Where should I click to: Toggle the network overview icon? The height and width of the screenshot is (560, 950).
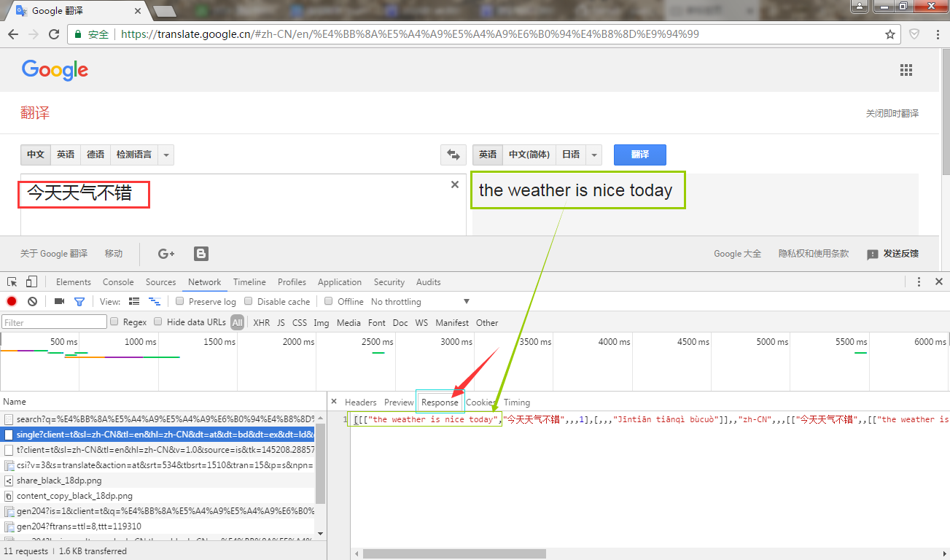pos(154,301)
